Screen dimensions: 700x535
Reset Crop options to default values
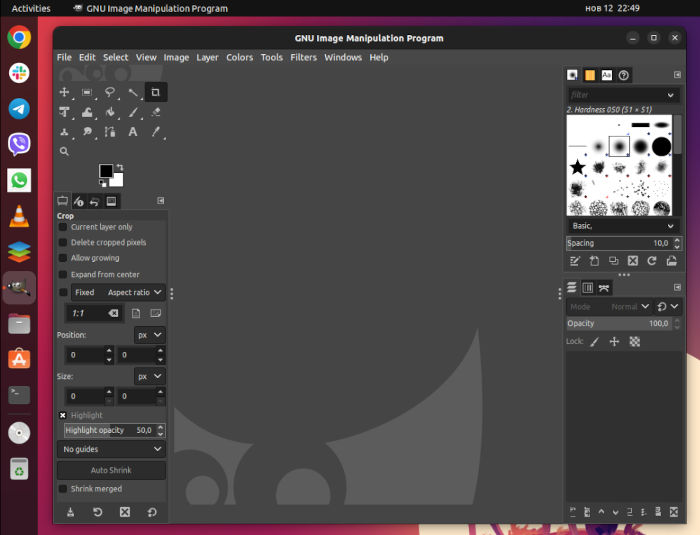pyautogui.click(x=152, y=512)
